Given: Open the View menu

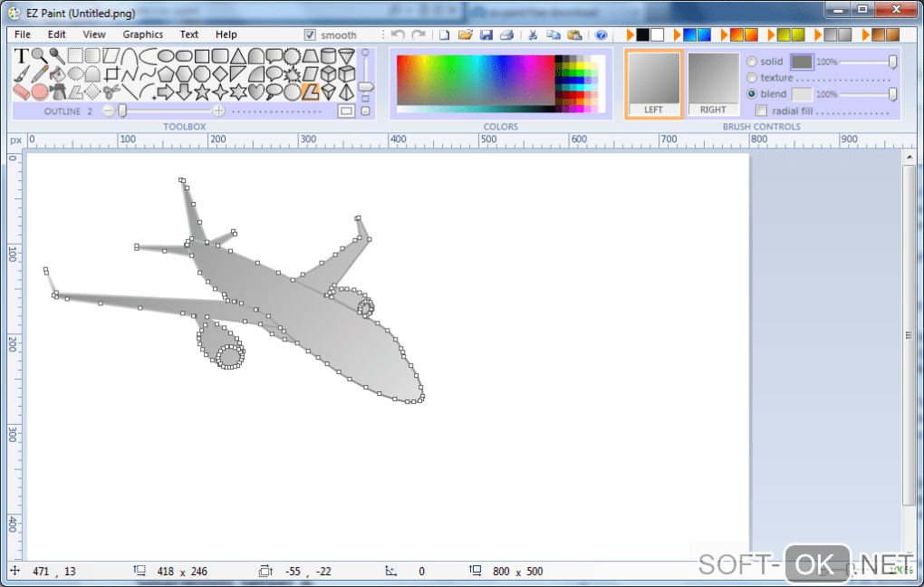Looking at the screenshot, I should 94,34.
